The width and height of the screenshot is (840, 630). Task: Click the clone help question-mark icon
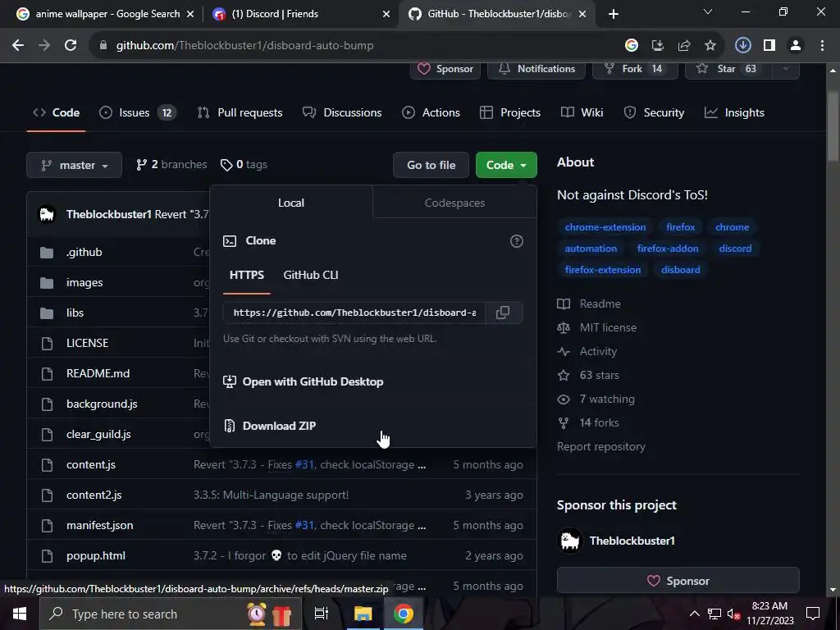(x=517, y=241)
